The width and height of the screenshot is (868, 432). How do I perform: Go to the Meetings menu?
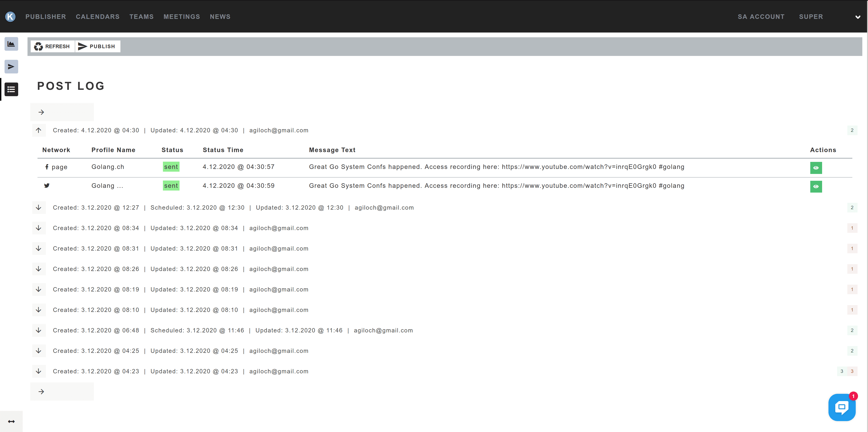click(182, 17)
